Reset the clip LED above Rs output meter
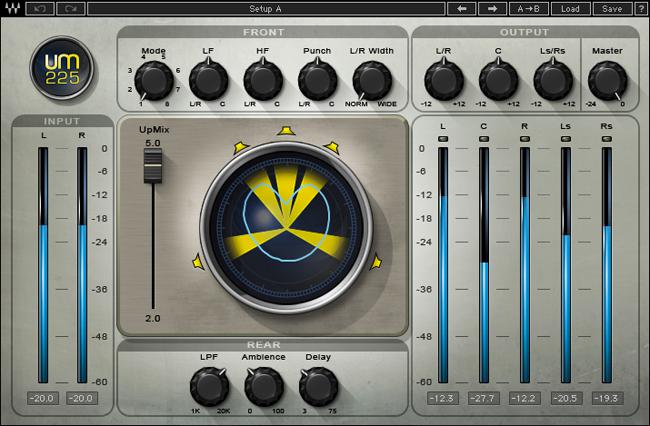The height and width of the screenshot is (426, 650). click(606, 139)
